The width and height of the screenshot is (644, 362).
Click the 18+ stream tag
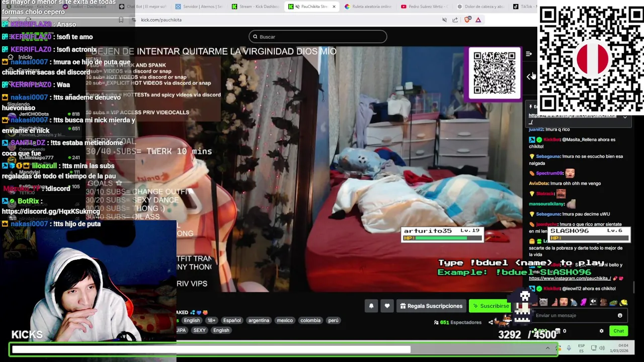click(211, 320)
